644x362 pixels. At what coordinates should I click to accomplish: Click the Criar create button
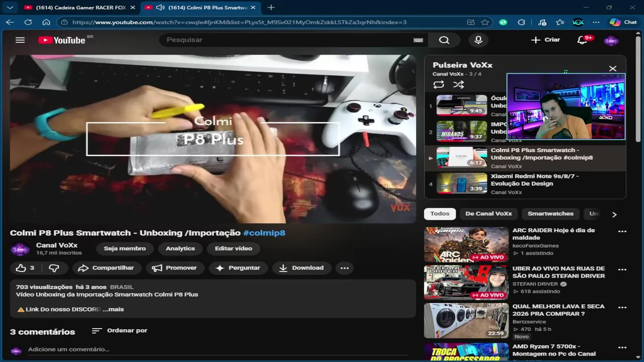click(545, 40)
